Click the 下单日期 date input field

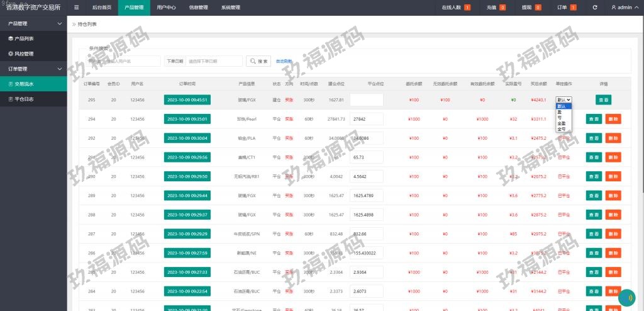coord(214,61)
